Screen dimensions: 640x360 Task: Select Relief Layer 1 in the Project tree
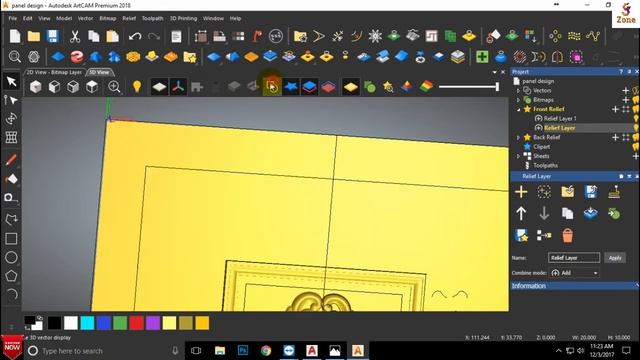click(560, 118)
